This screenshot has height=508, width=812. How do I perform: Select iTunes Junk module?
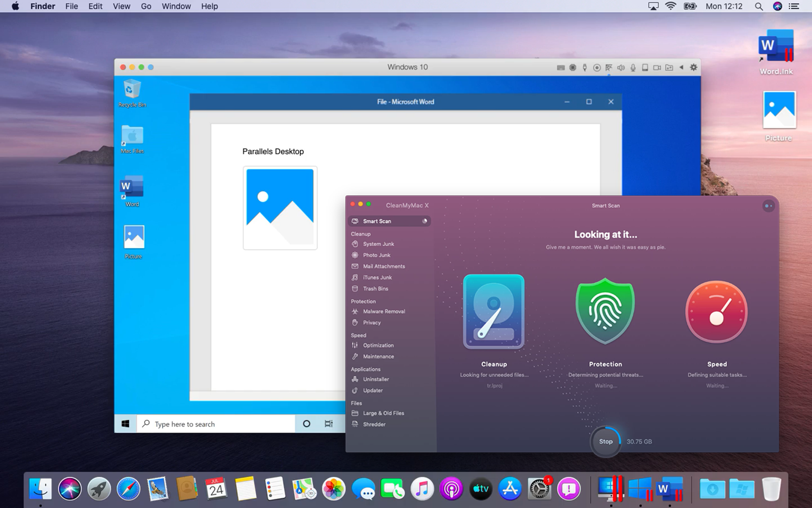377,278
